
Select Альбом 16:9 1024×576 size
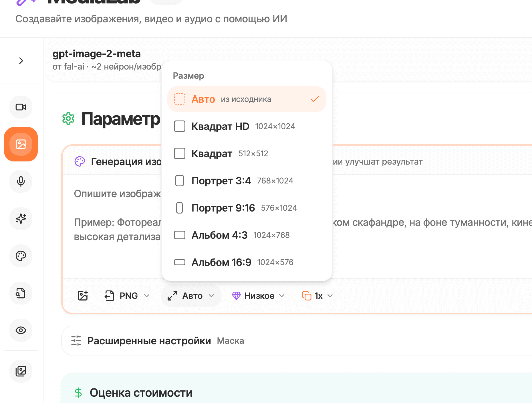[x=247, y=262]
